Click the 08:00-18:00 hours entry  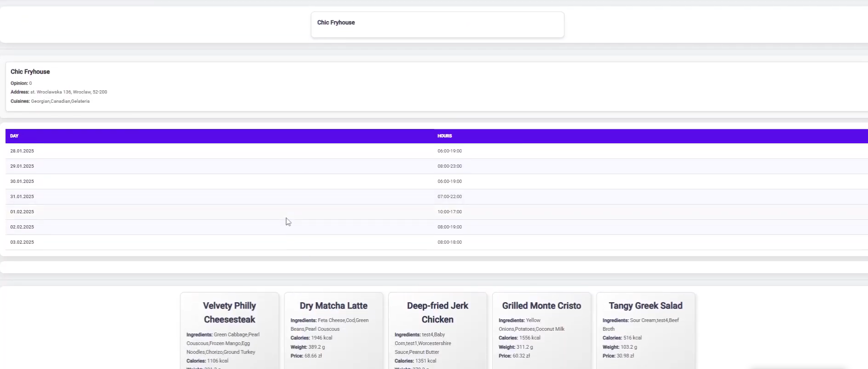449,242
